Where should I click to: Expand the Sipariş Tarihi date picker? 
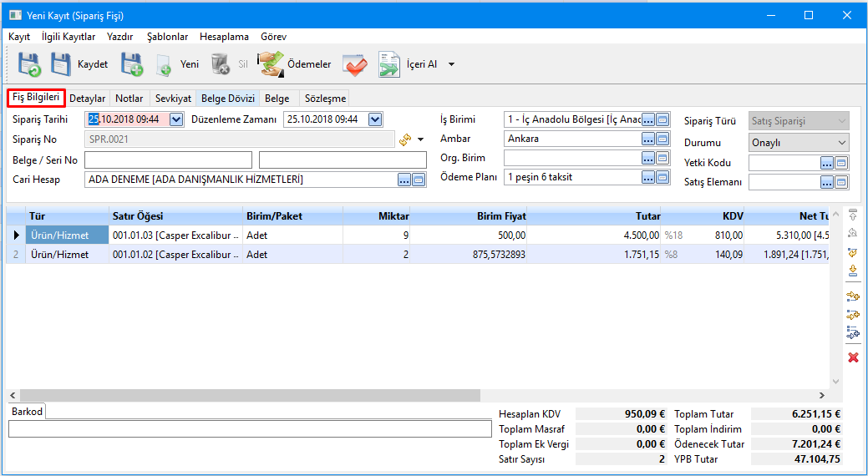point(176,119)
